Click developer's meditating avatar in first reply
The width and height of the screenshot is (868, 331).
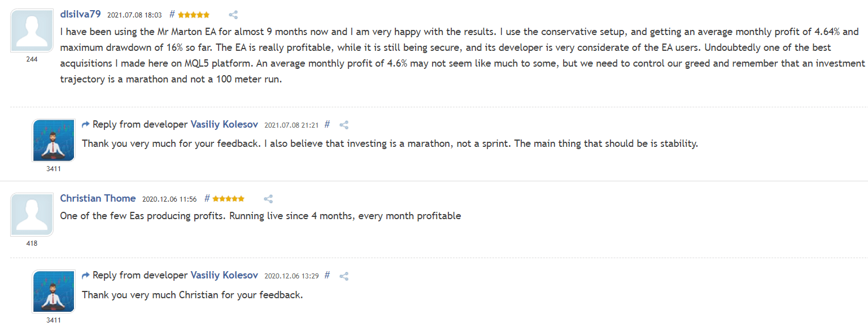[x=54, y=140]
